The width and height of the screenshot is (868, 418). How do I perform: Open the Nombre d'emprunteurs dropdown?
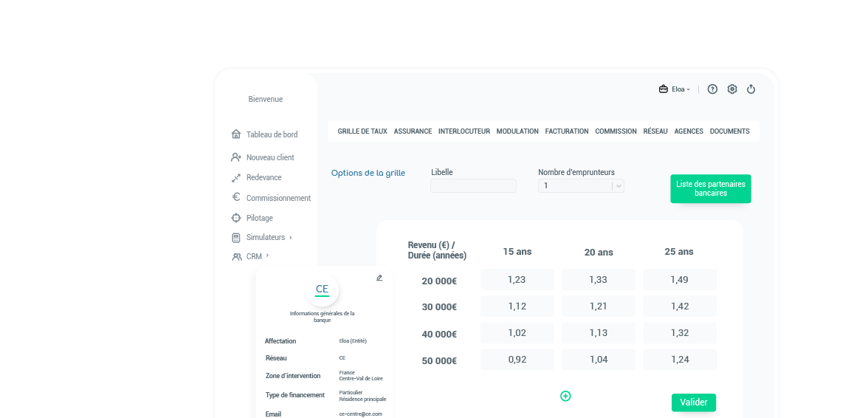581,186
